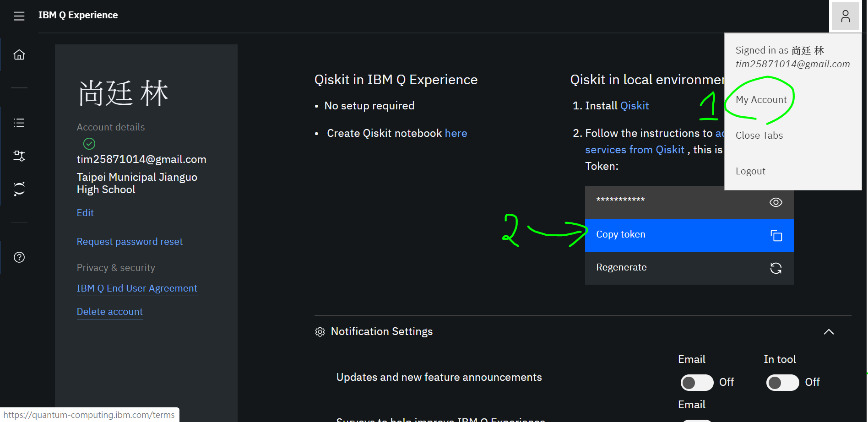Select Logout from user menu
Viewport: 868px width, 422px height.
(x=750, y=171)
